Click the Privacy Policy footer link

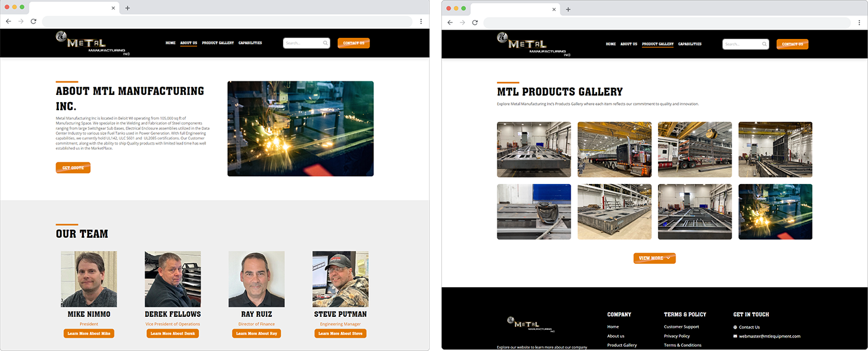tap(677, 336)
